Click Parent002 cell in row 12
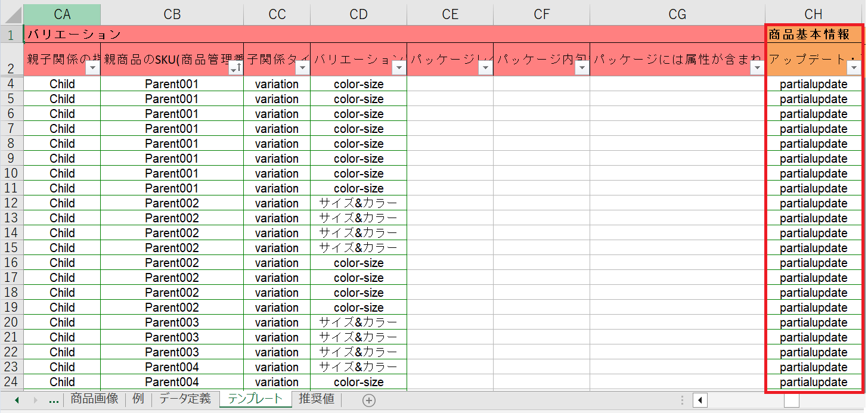Viewport: 868px width, 413px height. (x=172, y=203)
